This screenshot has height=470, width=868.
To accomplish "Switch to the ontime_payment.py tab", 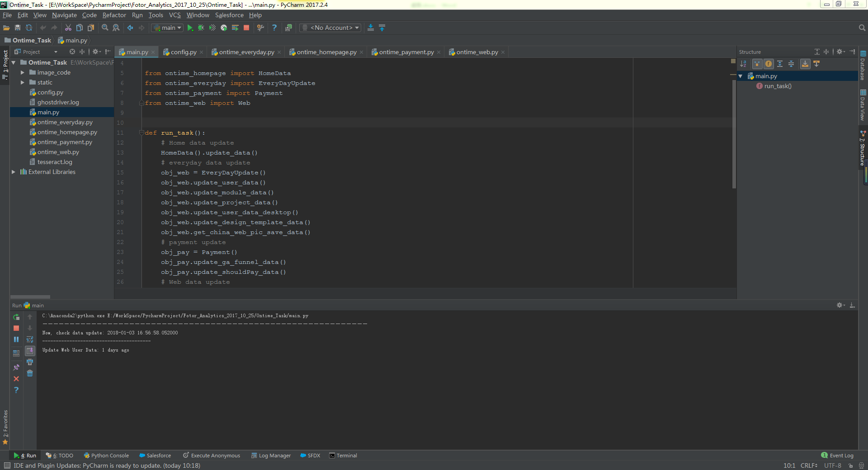I will (x=406, y=52).
